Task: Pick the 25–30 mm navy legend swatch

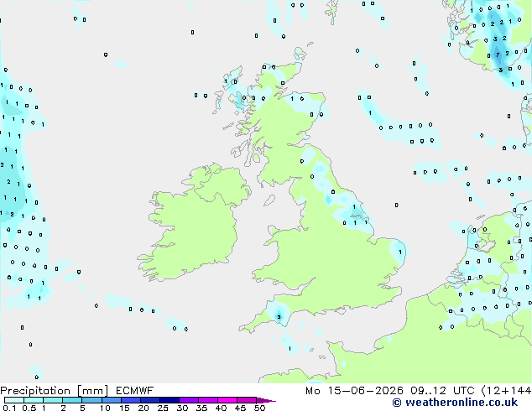Action: 170,400
